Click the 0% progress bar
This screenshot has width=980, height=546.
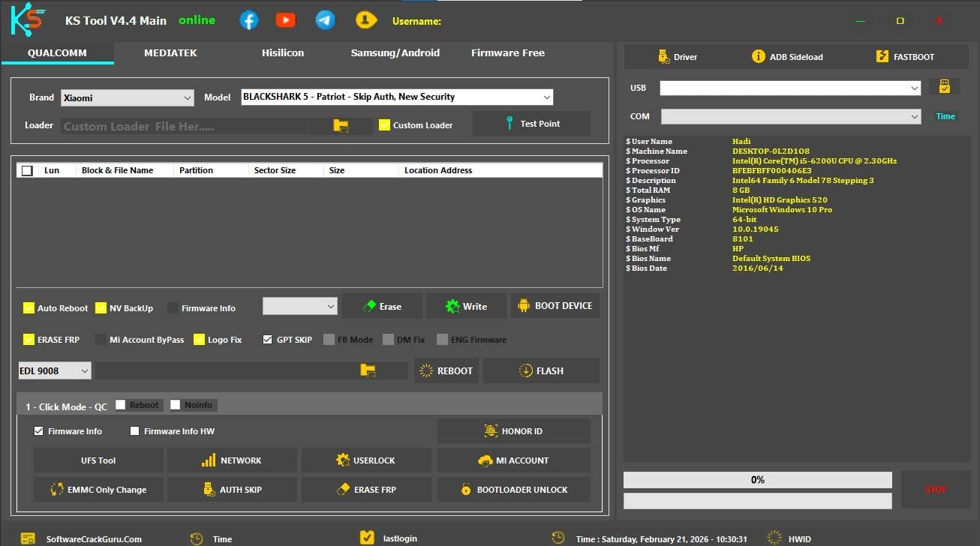(757, 479)
